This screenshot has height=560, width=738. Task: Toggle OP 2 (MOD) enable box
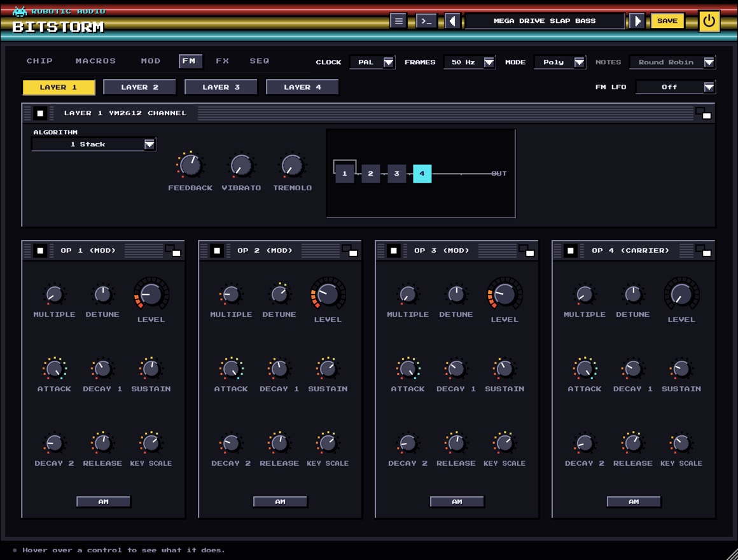217,250
